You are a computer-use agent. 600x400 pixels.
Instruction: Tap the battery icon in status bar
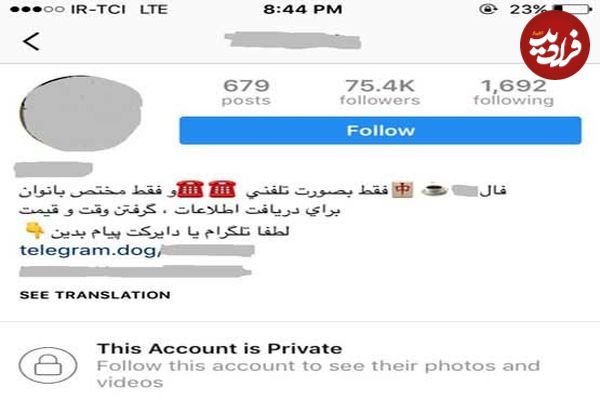pyautogui.click(x=573, y=9)
